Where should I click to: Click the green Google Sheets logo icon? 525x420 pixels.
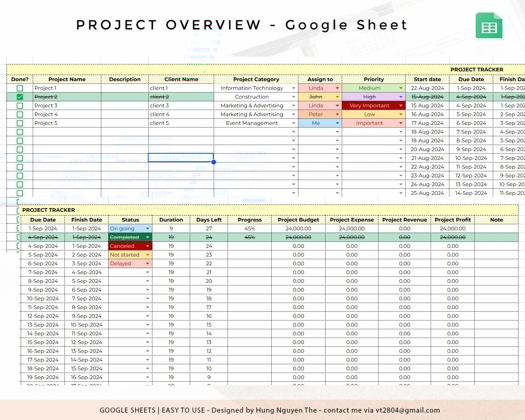click(x=489, y=26)
